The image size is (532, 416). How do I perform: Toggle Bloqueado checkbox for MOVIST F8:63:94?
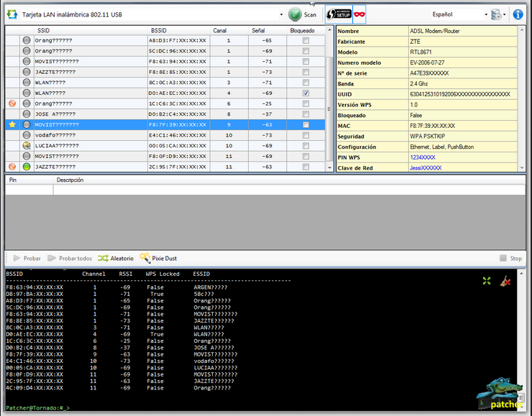306,61
